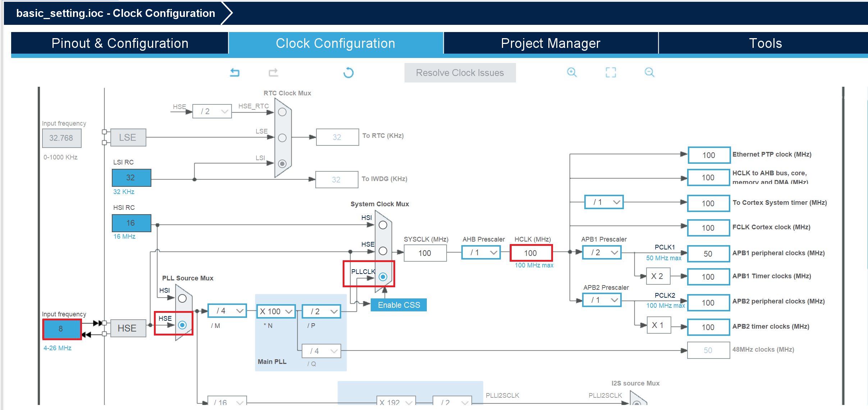
Task: Click the fit-to-screen frame icon
Action: pos(611,72)
